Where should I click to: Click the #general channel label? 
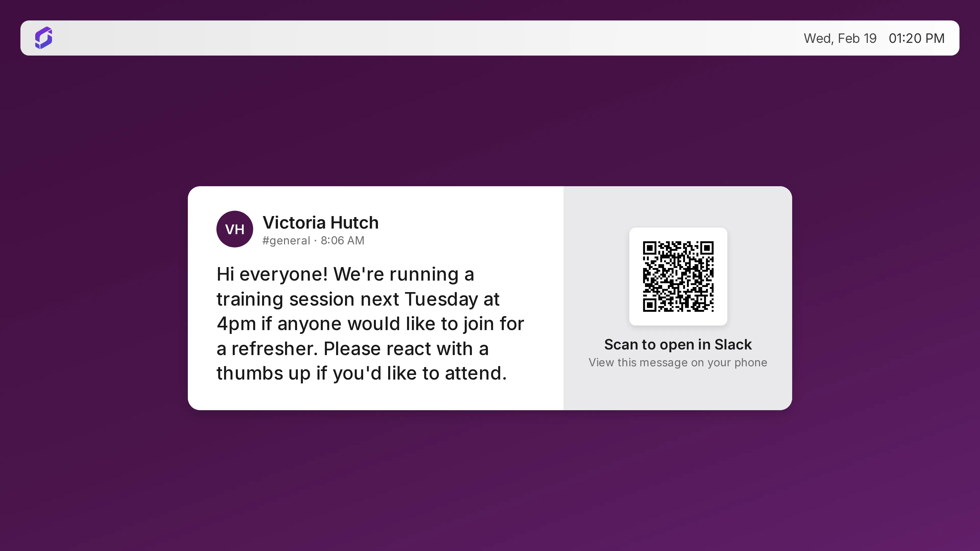coord(286,241)
